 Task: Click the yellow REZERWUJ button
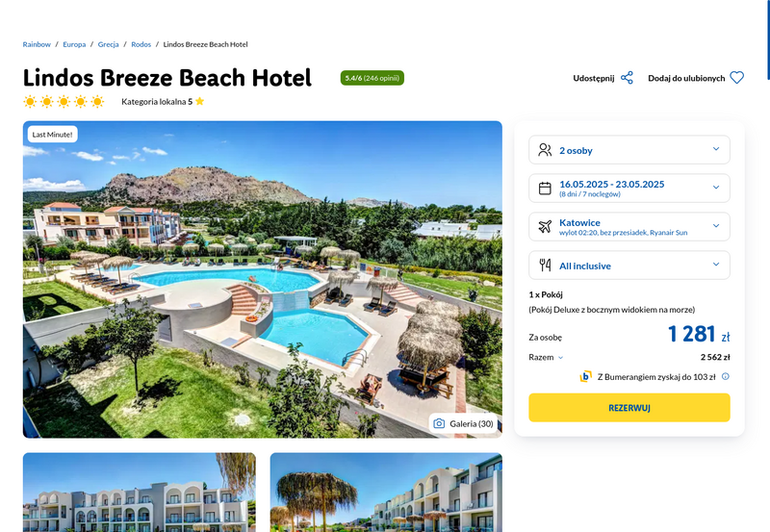point(629,407)
